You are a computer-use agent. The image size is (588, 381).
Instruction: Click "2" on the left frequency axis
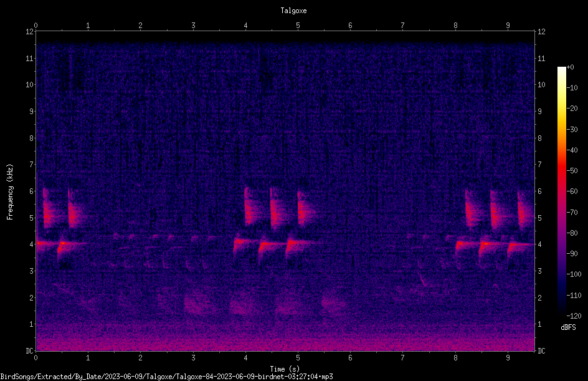coord(32,297)
